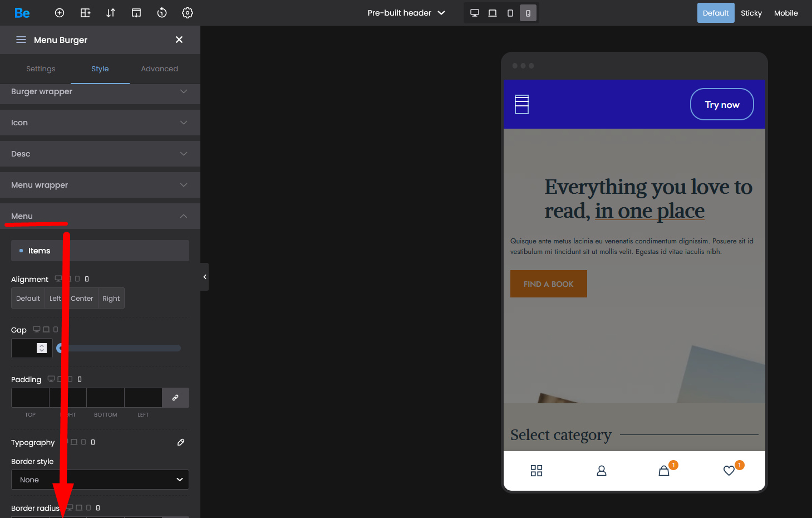
Task: Click the section layout grid icon
Action: (x=85, y=13)
